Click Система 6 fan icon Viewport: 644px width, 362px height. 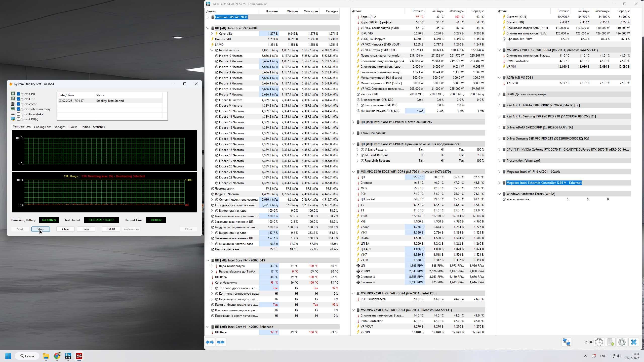pos(358,282)
